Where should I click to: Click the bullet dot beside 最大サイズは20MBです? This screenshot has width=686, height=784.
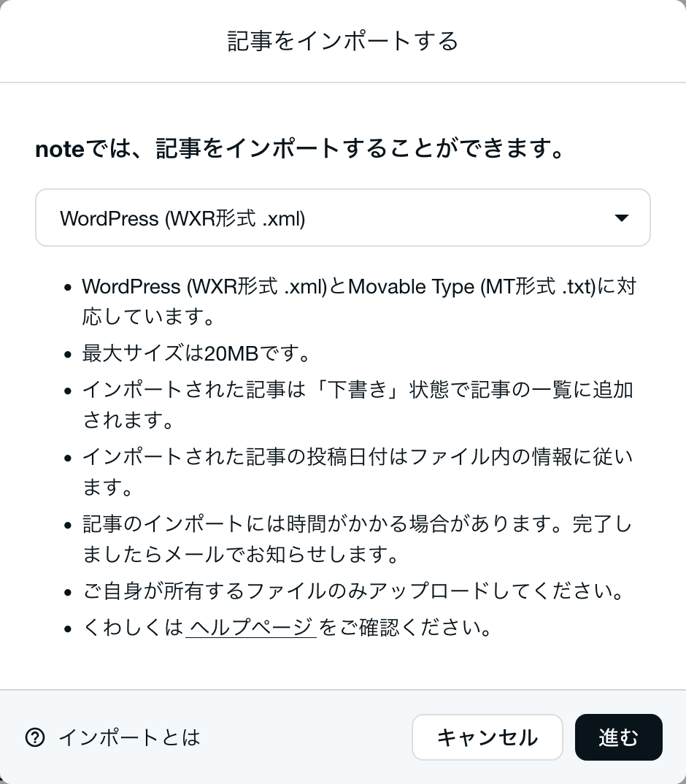pos(68,355)
